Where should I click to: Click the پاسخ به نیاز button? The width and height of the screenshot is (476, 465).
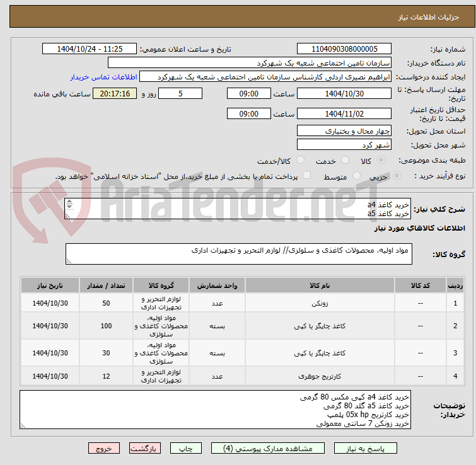tap(365, 449)
